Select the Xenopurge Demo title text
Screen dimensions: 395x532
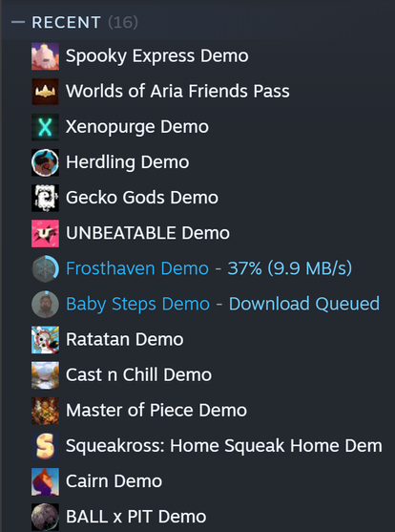point(137,127)
